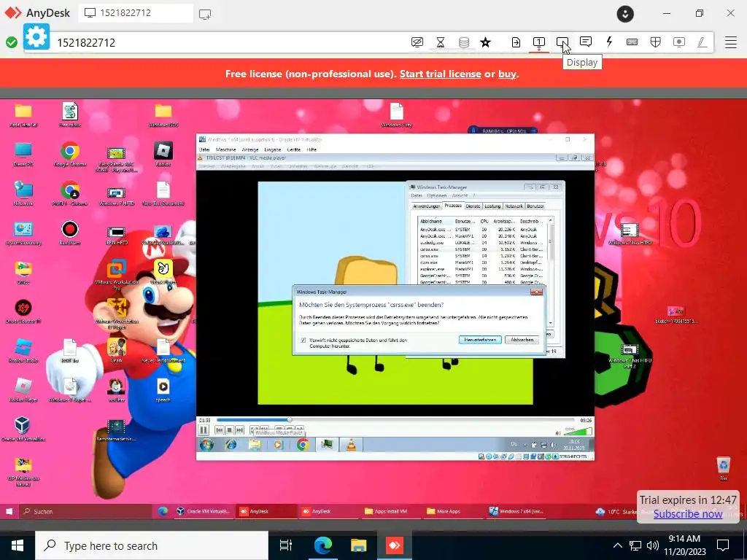747x560 pixels.
Task: Open Task View in local taskbar
Action: 286,545
